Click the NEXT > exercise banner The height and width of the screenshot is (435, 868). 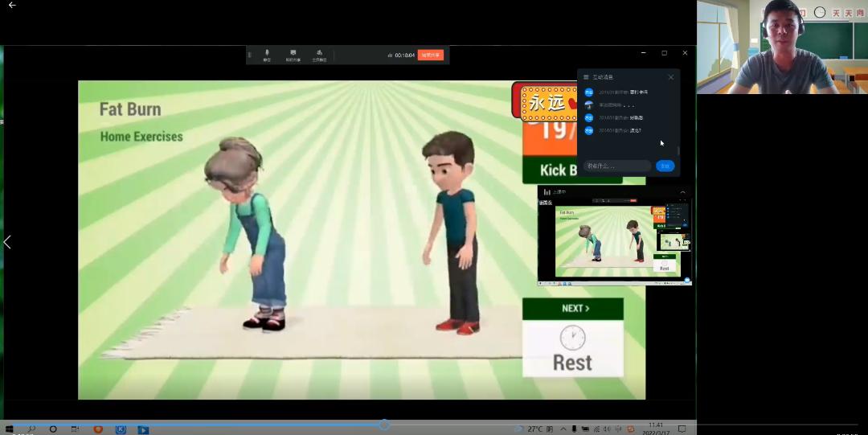(x=572, y=309)
